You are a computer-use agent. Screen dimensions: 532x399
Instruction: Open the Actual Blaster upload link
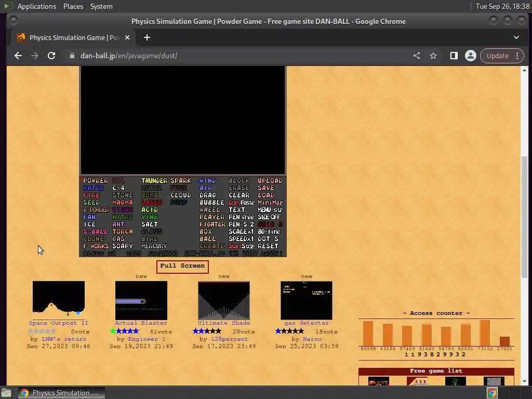(141, 323)
